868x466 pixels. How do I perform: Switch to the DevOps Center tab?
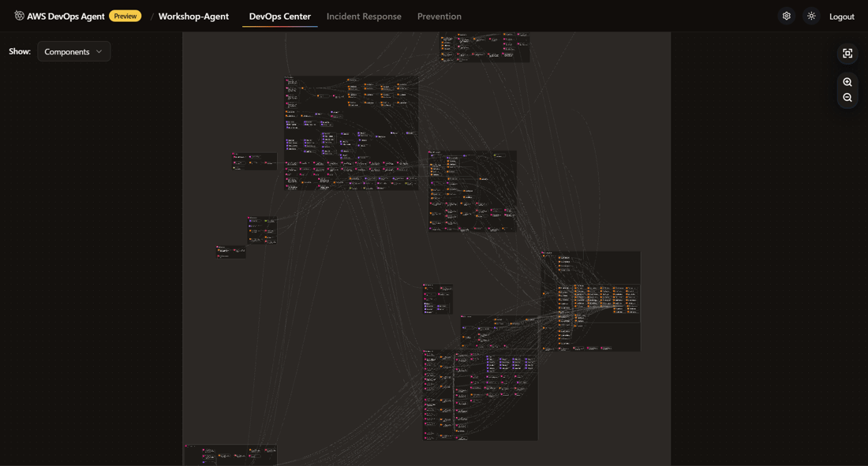pyautogui.click(x=279, y=16)
